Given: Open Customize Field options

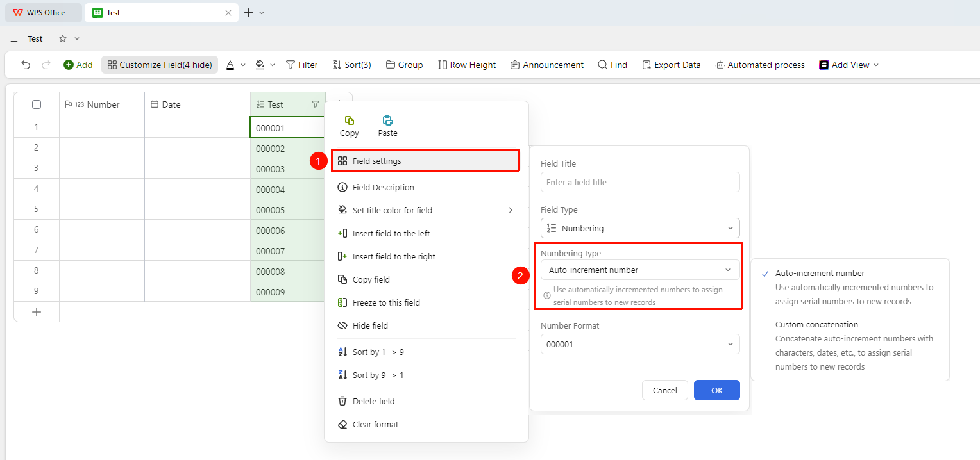Looking at the screenshot, I should tap(160, 65).
